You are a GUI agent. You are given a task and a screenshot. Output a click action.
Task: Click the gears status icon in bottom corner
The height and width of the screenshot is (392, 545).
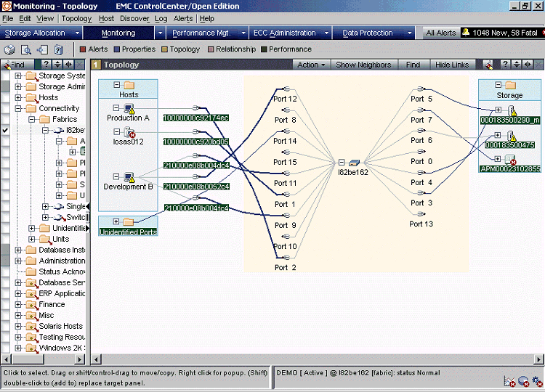point(537,382)
